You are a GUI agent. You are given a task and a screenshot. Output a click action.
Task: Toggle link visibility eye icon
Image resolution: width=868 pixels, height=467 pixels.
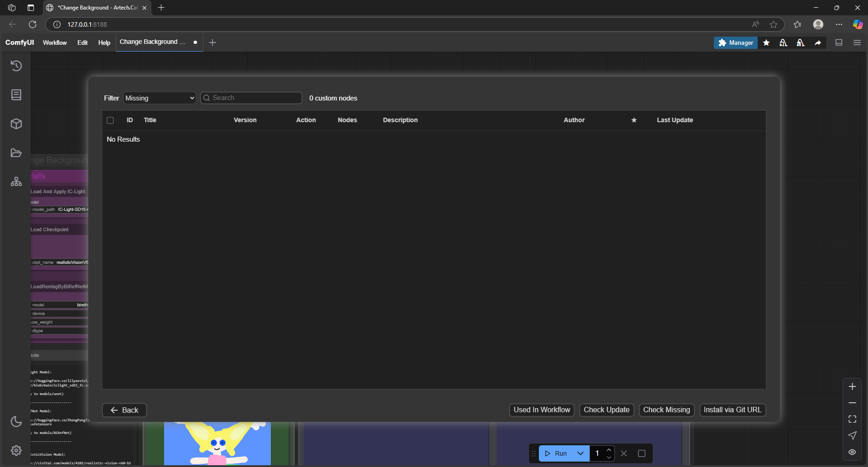coord(852,452)
